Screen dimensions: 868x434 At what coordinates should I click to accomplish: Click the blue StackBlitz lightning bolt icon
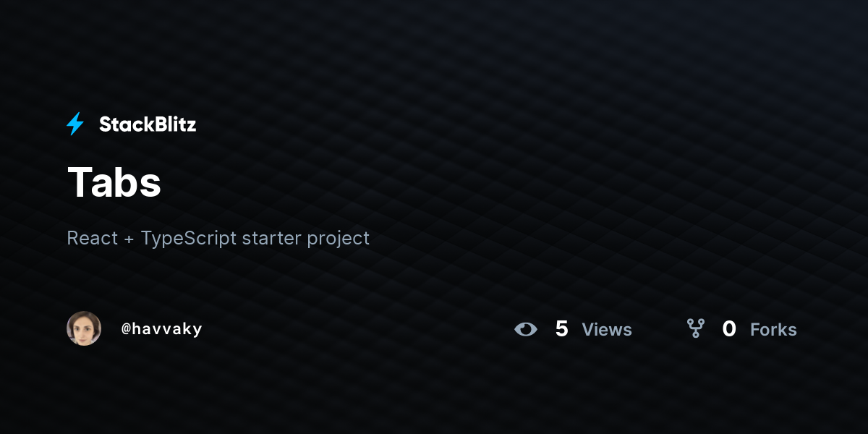(75, 124)
